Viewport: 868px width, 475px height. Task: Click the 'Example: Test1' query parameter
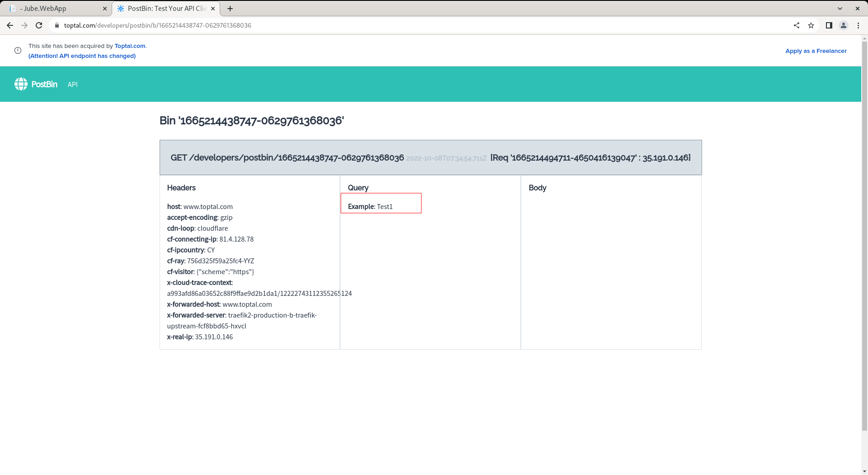point(370,206)
